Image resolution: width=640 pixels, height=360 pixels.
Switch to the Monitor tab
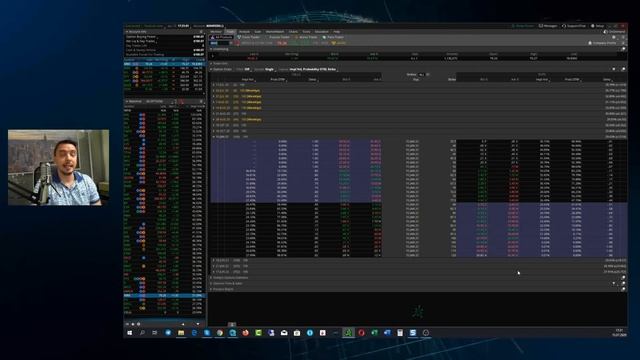(x=216, y=31)
